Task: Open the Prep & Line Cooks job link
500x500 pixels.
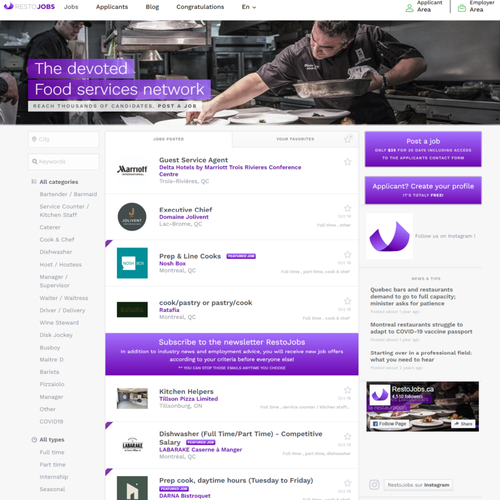Action: 190,256
